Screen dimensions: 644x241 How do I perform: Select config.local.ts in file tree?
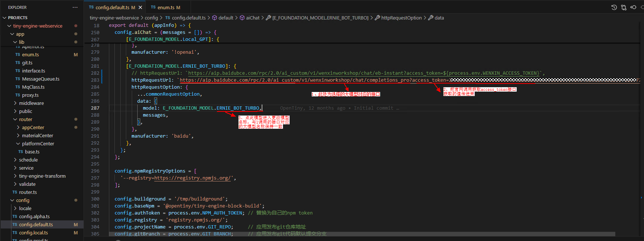33,233
